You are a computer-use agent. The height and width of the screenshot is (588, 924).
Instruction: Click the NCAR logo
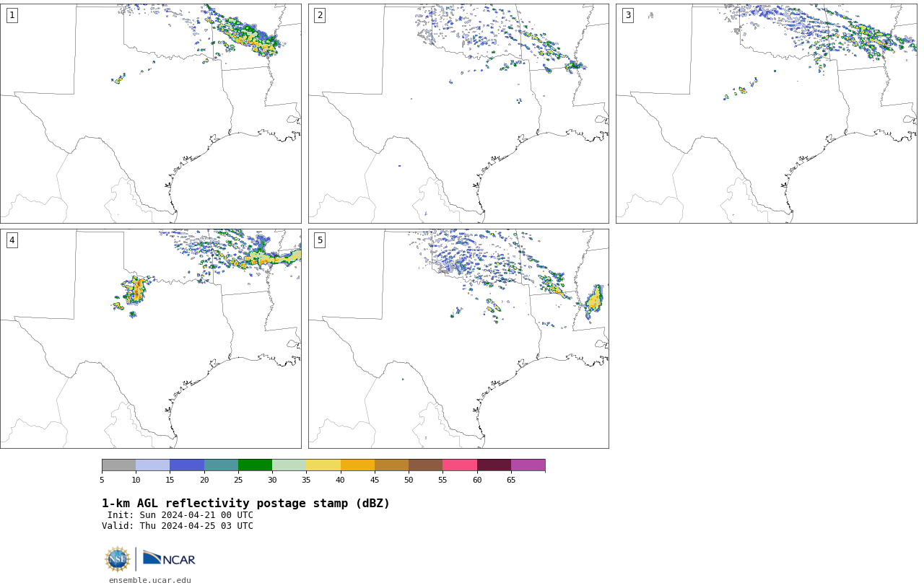[169, 558]
